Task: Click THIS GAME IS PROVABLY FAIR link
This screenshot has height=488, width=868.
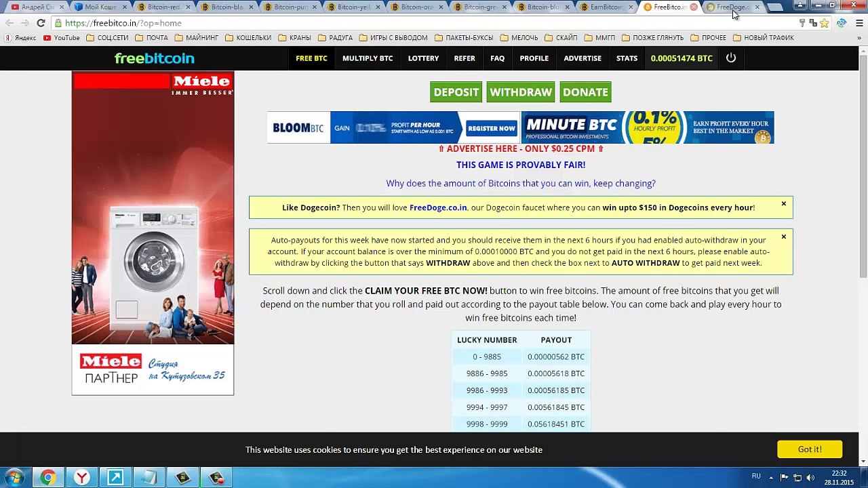Action: click(x=521, y=165)
